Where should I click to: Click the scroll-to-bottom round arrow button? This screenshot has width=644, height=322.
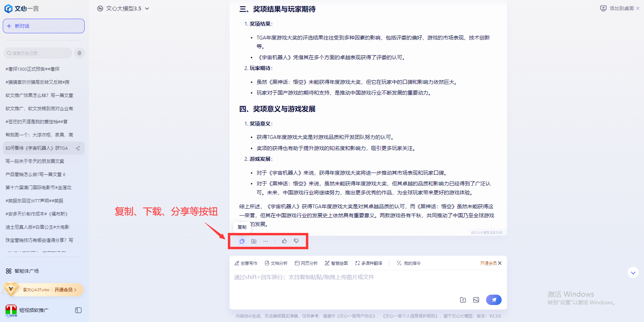tap(633, 273)
